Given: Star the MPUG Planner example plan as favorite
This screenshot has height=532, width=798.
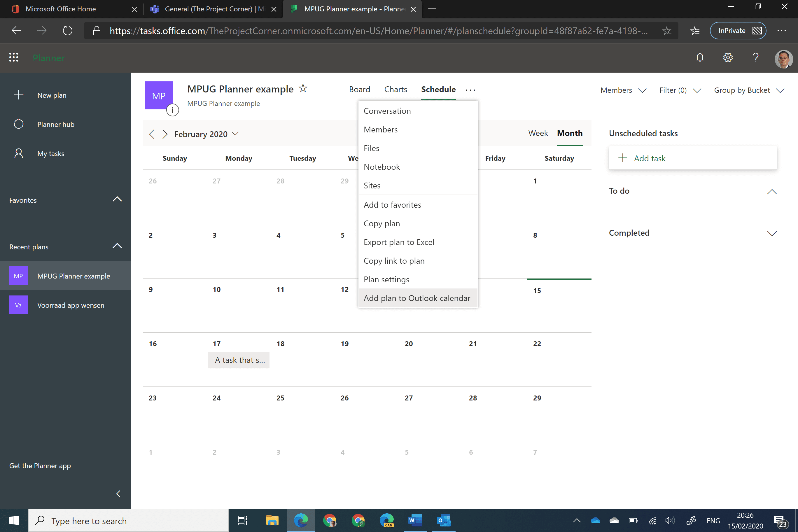Looking at the screenshot, I should [x=303, y=89].
